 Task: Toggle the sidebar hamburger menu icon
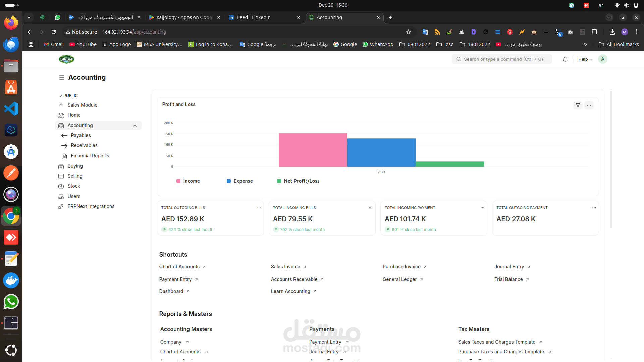[62, 77]
